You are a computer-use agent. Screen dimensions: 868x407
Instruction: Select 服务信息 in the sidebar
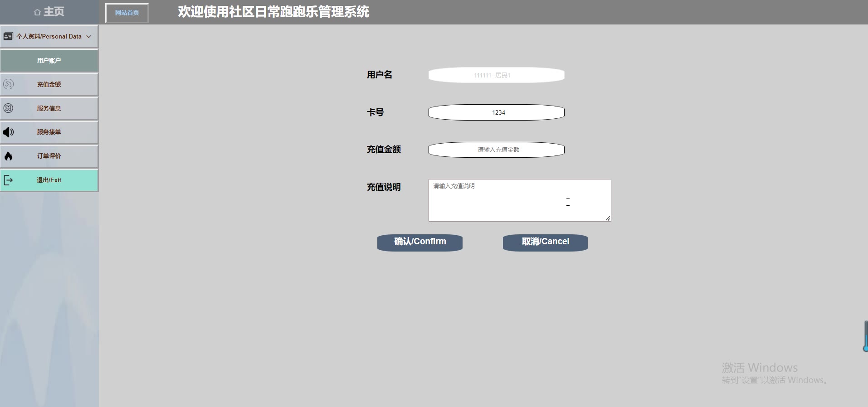(49, 108)
